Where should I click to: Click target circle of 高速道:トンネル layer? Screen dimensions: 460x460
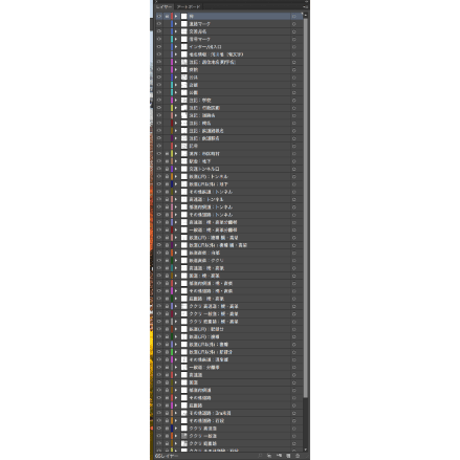pos(294,199)
